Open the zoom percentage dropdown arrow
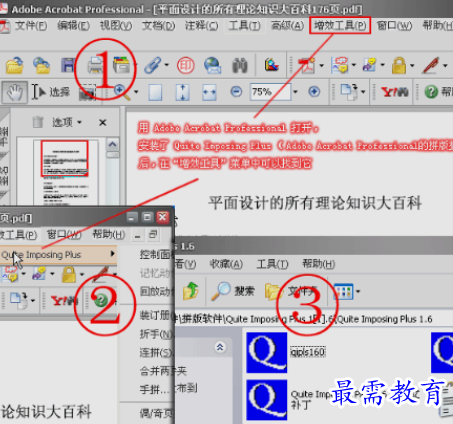The image size is (453, 424). tap(295, 92)
